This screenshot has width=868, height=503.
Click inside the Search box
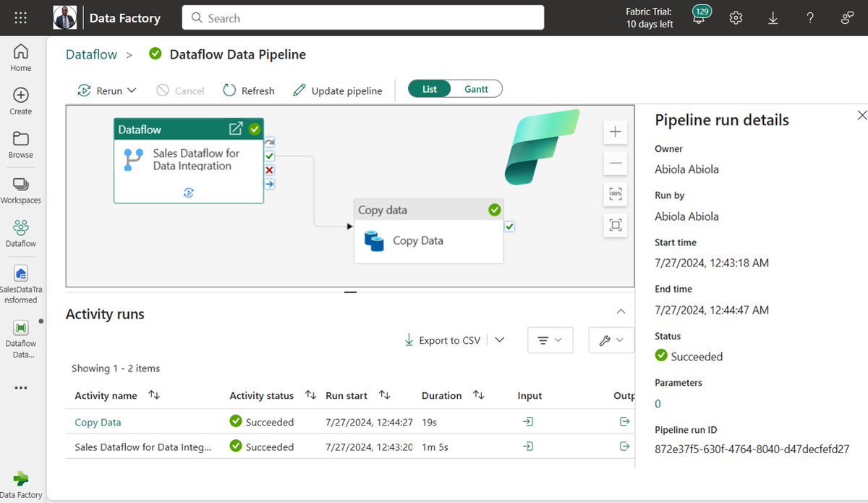pyautogui.click(x=362, y=17)
